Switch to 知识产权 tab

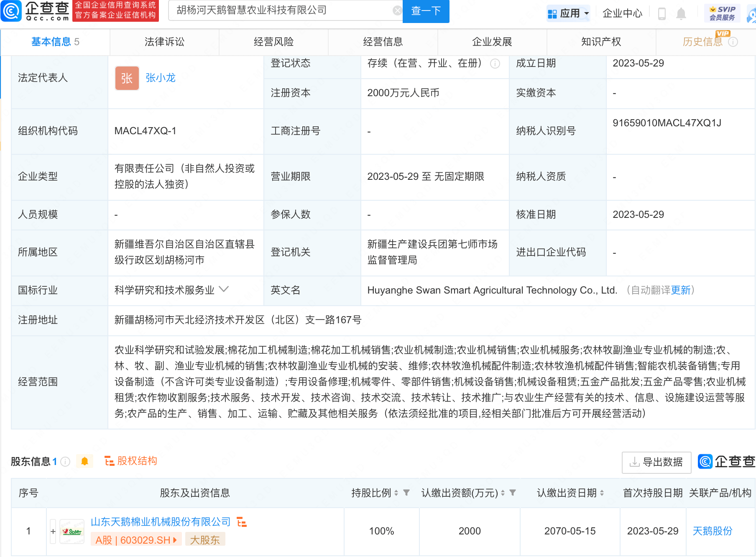[601, 42]
